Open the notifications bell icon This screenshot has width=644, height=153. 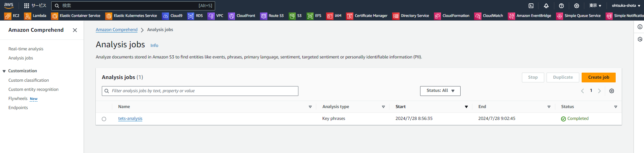[546, 6]
